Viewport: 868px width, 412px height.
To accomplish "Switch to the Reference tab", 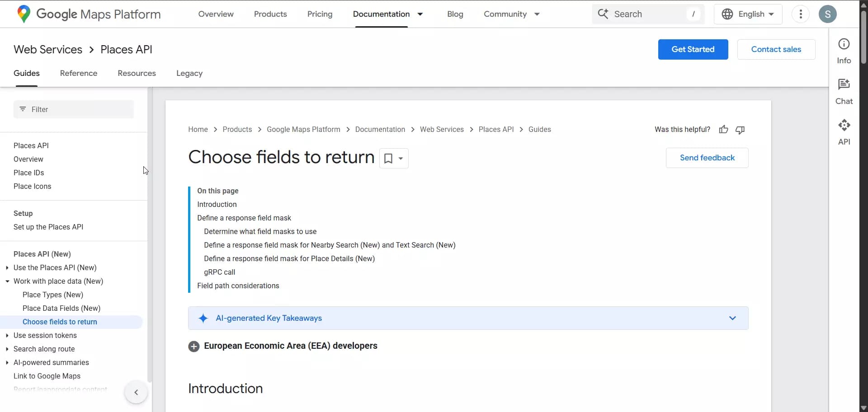I will point(79,73).
